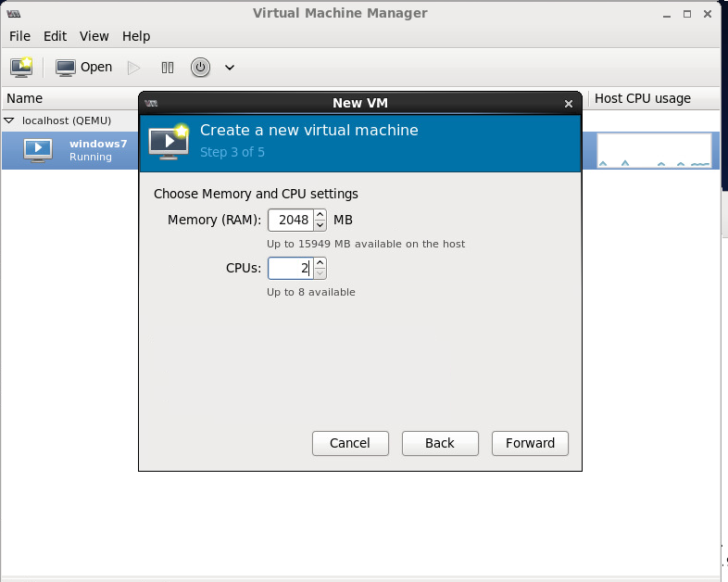Pause the virtual machine with pause icon
This screenshot has height=582, width=728.
pos(167,68)
